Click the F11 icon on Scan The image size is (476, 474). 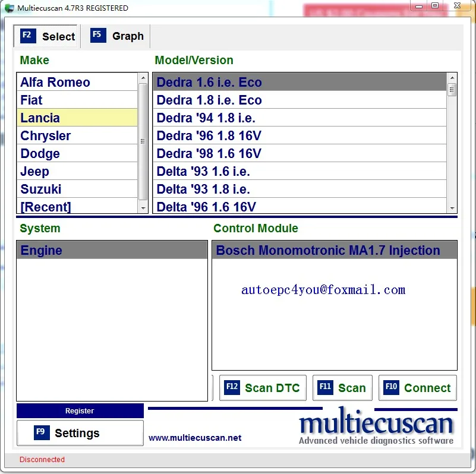pyautogui.click(x=325, y=387)
